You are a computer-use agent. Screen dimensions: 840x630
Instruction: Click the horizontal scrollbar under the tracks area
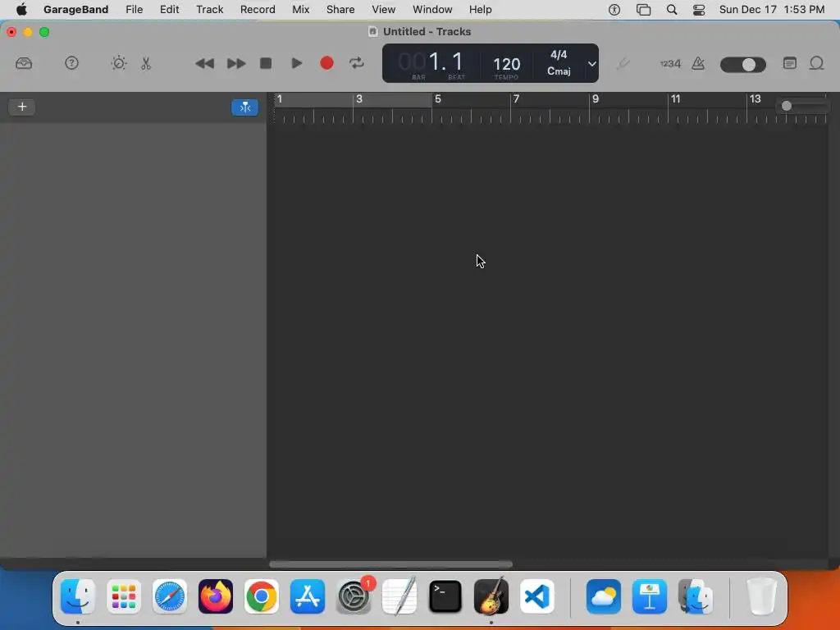coord(390,564)
